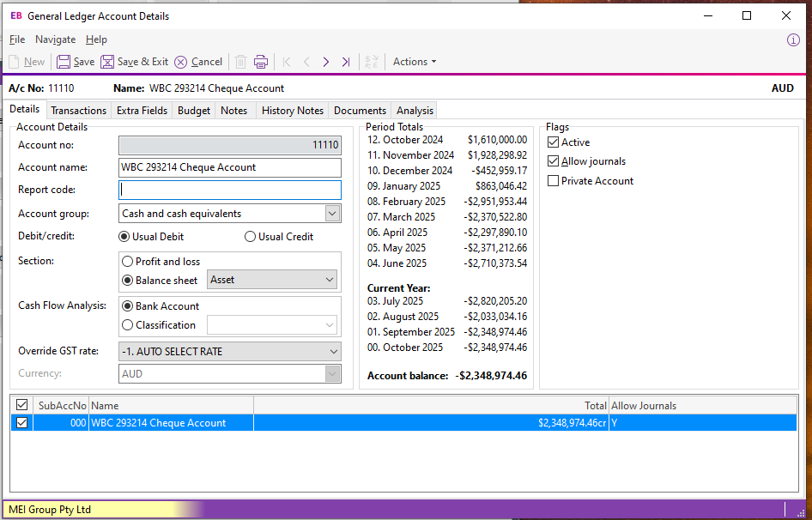Untick the Active flag checkbox
This screenshot has height=520, width=812.
(x=554, y=142)
